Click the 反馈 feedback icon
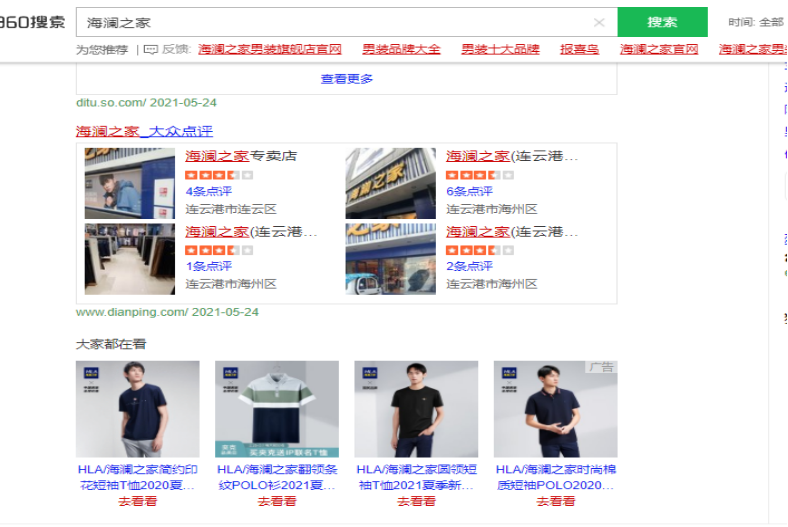 tap(151, 49)
